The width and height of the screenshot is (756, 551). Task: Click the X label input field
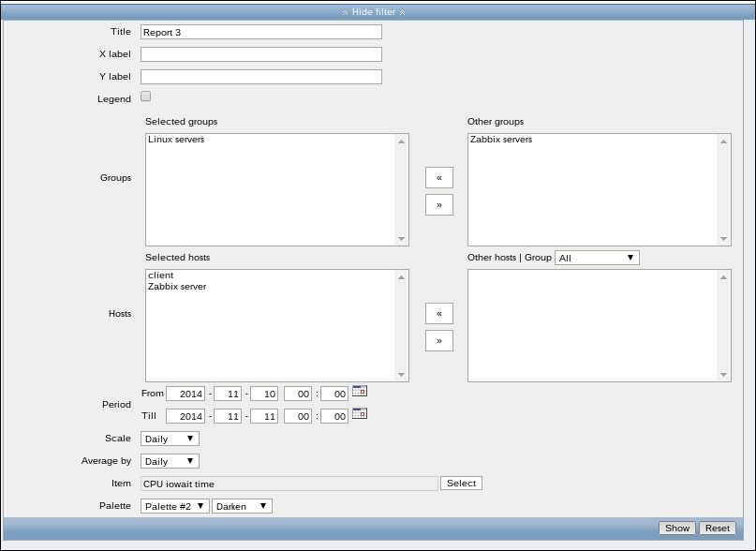click(x=261, y=54)
